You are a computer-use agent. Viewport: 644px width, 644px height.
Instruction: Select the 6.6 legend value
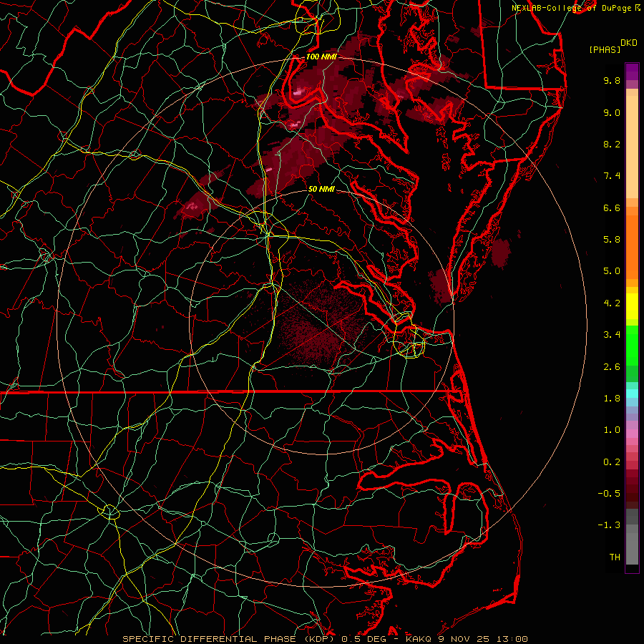[612, 208]
